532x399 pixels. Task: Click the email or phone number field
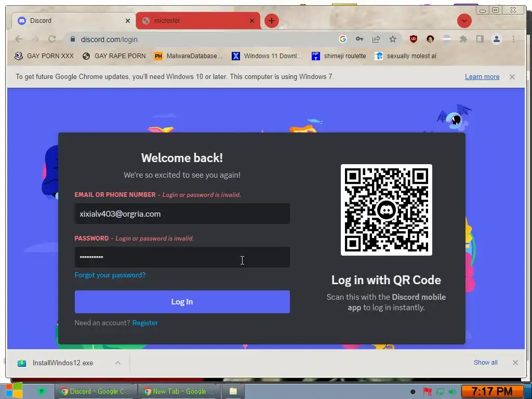point(182,214)
